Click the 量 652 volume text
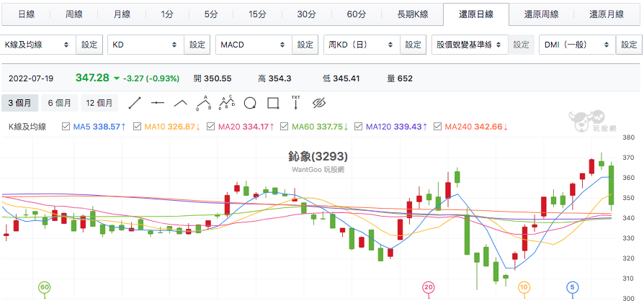The width and height of the screenshot is (644, 303). 399,78
